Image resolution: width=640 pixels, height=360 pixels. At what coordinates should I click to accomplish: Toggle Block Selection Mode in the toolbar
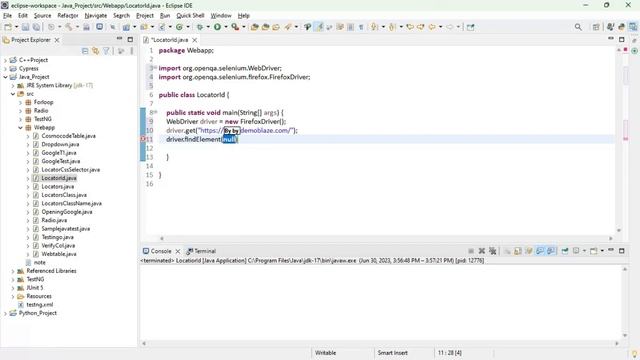click(x=350, y=27)
